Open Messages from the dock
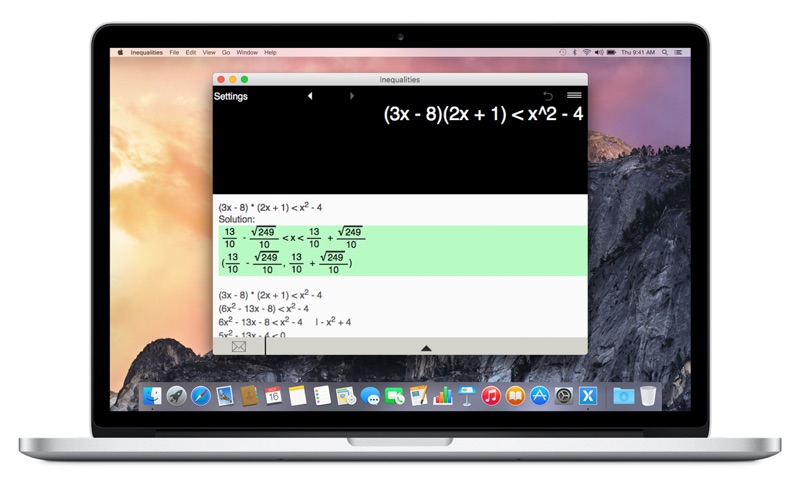The image size is (800, 500). click(x=370, y=396)
